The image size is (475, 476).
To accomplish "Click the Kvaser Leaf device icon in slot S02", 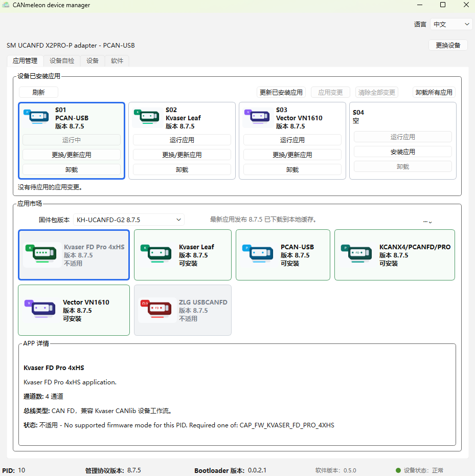I will click(147, 116).
